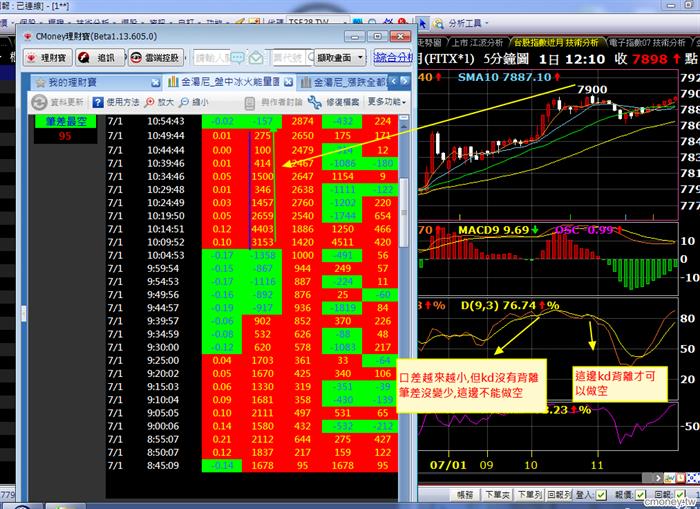Click the left panel splitter handle
The width and height of the screenshot is (700, 509).
coord(24,313)
